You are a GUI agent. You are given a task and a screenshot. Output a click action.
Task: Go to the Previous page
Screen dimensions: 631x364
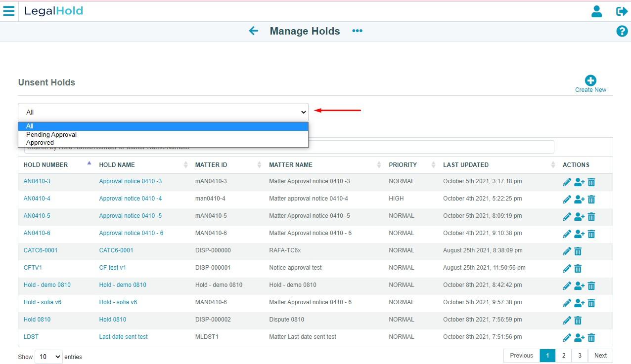[521, 356]
